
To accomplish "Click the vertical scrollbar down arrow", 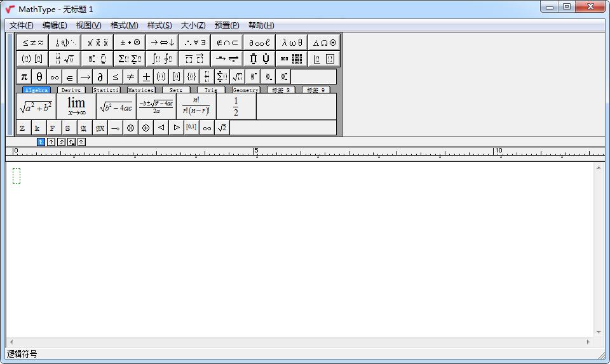I will (x=599, y=332).
